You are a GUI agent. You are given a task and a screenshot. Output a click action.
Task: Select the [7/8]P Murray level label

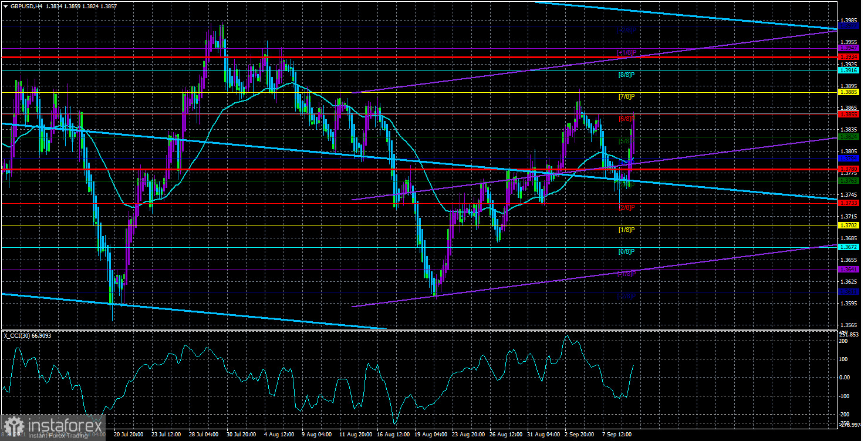click(627, 97)
